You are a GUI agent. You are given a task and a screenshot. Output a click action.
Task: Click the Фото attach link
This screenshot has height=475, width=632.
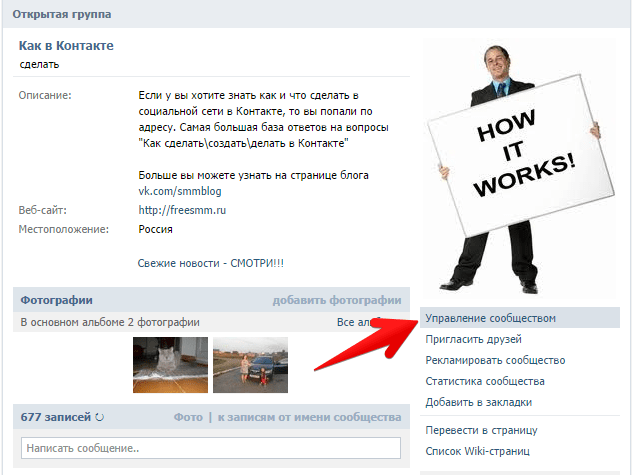click(x=188, y=417)
